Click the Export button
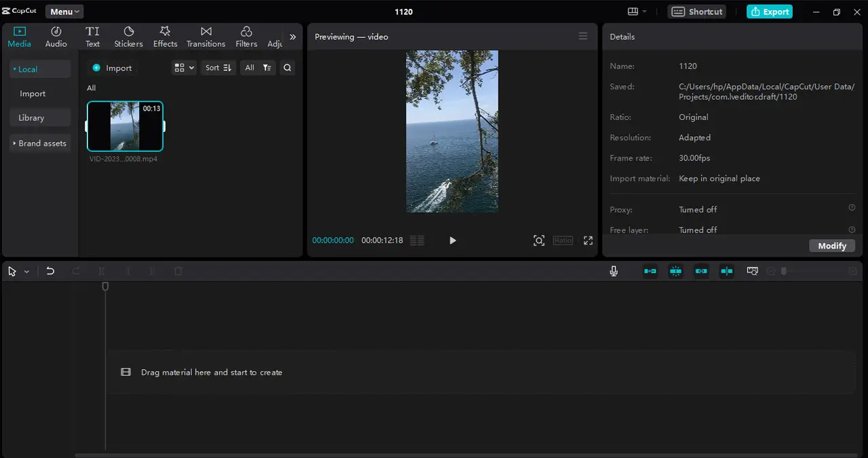Image resolution: width=868 pixels, height=458 pixels. (770, 12)
